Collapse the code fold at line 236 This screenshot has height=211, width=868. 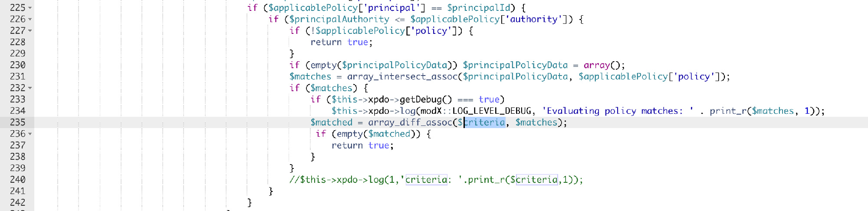pyautogui.click(x=30, y=134)
